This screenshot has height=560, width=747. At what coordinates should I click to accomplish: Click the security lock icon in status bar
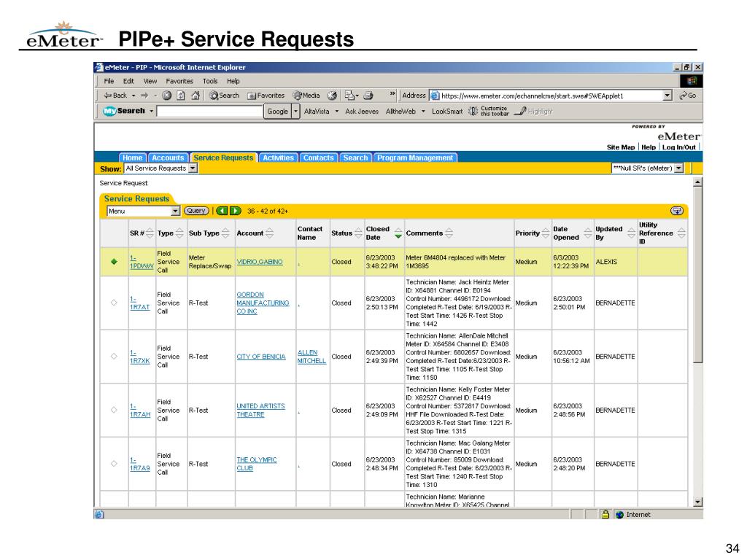click(x=605, y=514)
